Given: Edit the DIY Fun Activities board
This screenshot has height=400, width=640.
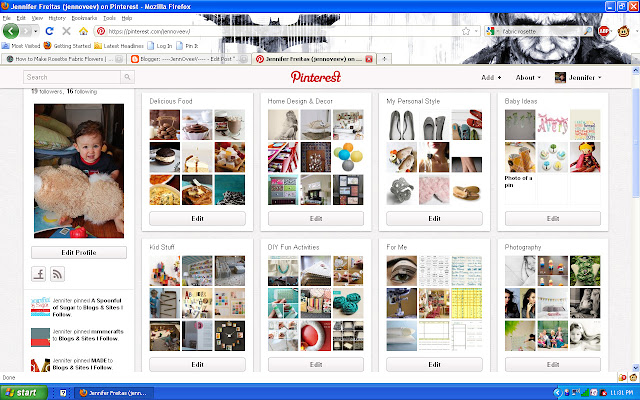Looking at the screenshot, I should click(x=316, y=364).
